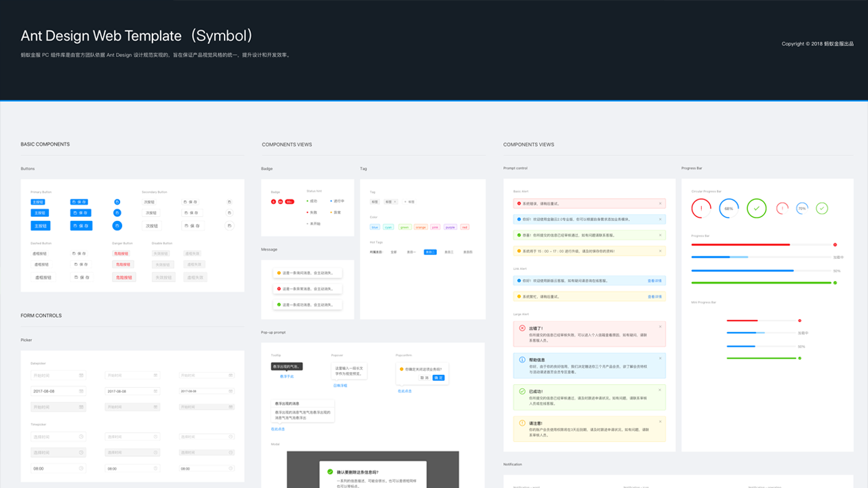Open 查看详情 in the 欢迎使用新版云客服 alert

[x=654, y=280]
